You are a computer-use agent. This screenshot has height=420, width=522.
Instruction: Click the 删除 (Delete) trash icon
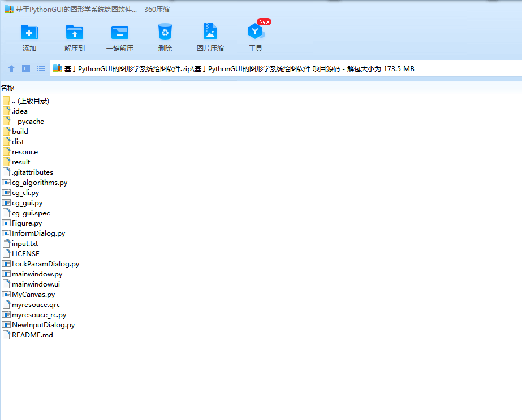coord(165,32)
